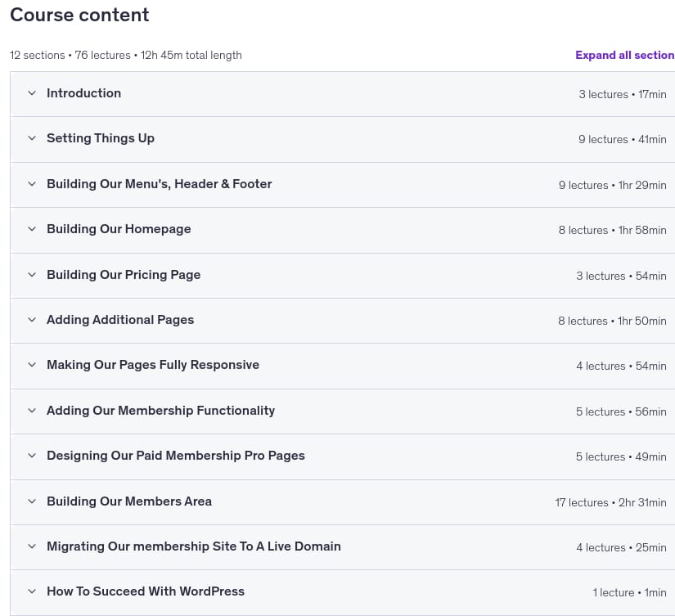Open Migrating Our membership Site To A Live Domain
Viewport: 675px width, 616px height.
click(194, 547)
